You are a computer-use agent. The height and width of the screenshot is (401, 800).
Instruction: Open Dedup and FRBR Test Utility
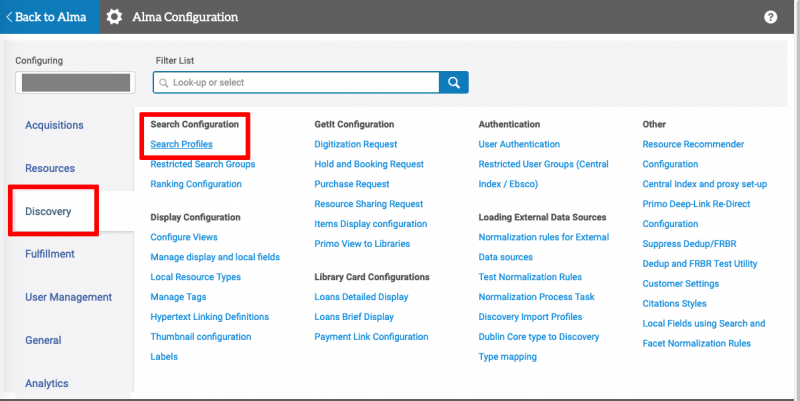coord(699,263)
